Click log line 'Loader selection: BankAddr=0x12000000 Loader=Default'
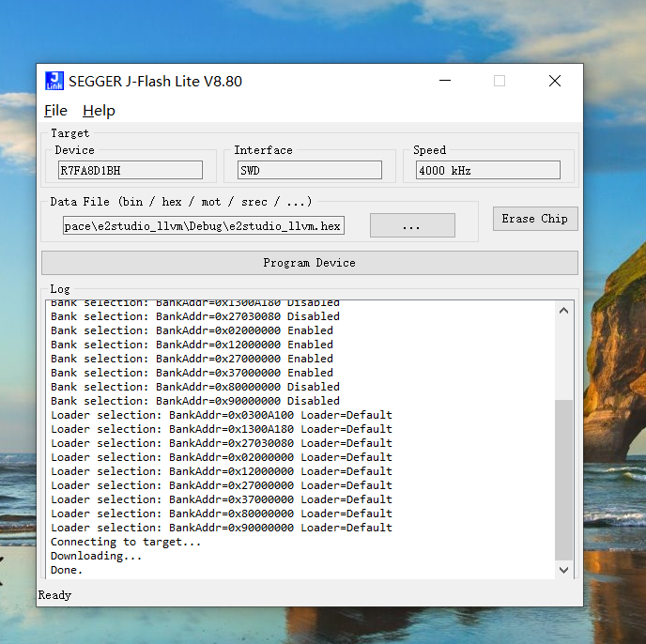The width and height of the screenshot is (646, 644). pyautogui.click(x=222, y=471)
